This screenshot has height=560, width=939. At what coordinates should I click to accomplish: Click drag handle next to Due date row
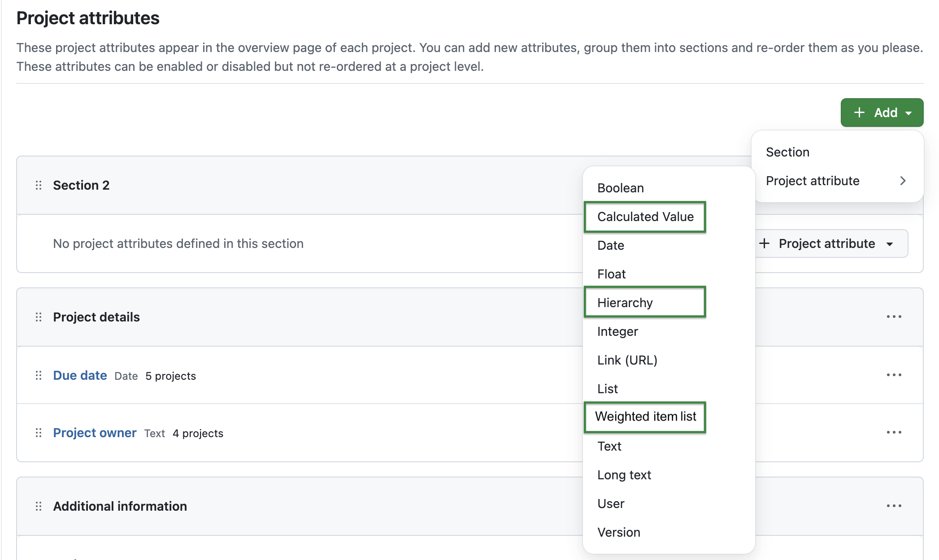tap(38, 375)
